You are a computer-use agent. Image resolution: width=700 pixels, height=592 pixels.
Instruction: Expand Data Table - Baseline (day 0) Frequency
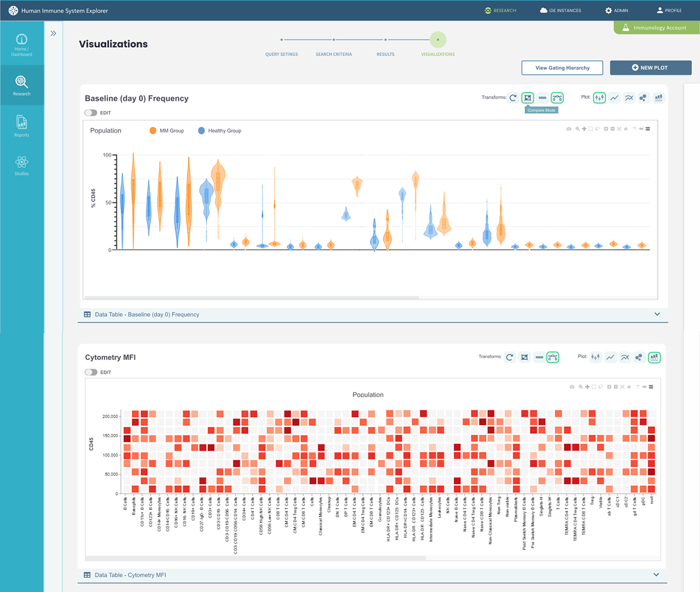pyautogui.click(x=657, y=314)
